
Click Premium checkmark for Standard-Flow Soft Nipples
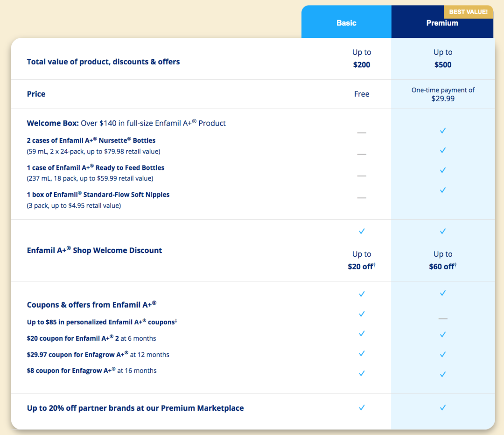443,190
